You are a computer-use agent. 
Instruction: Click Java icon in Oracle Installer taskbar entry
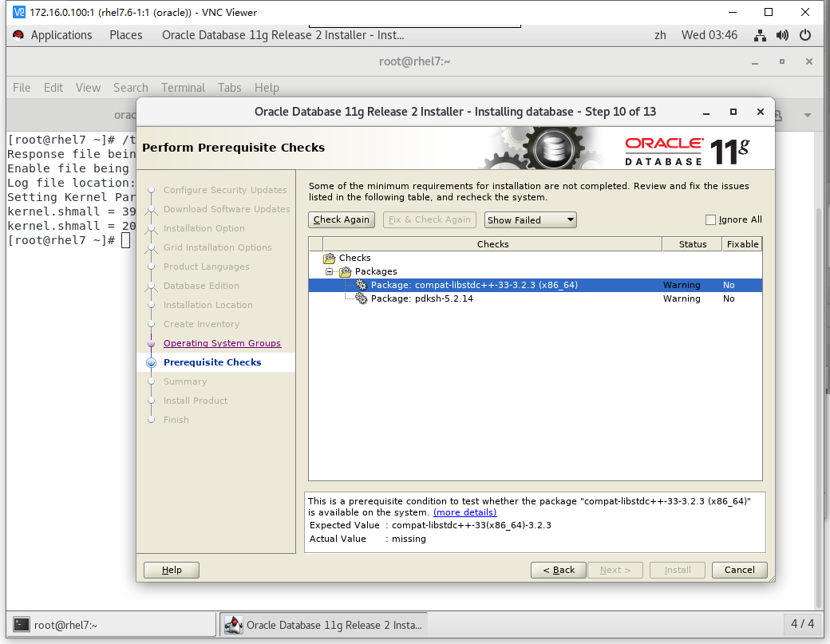coord(233,624)
